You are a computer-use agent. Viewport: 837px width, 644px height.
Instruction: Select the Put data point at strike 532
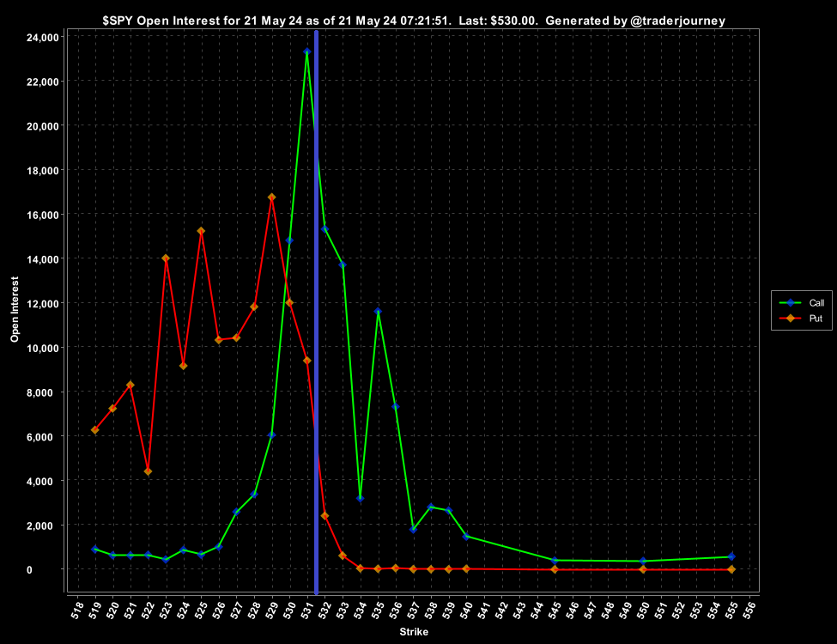pos(324,516)
